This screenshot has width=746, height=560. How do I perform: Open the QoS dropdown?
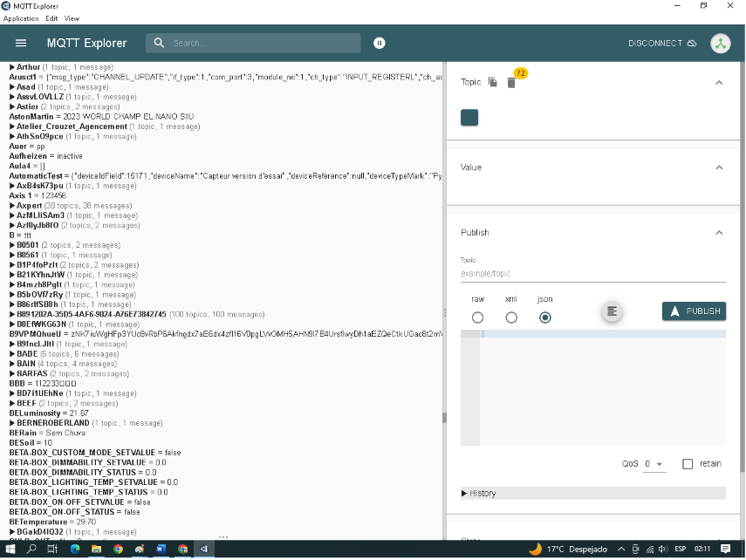point(654,464)
